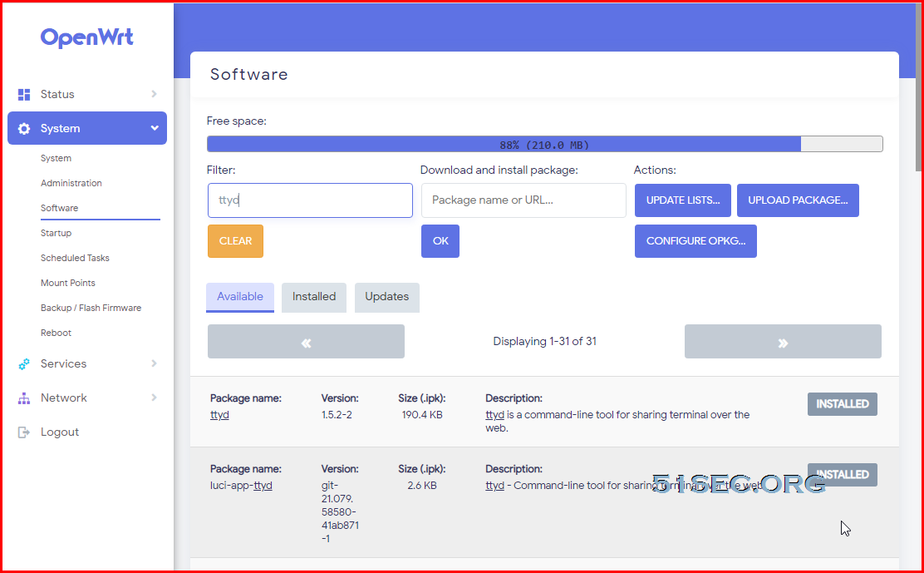Switch to the Available tab
924x573 pixels.
point(240,297)
